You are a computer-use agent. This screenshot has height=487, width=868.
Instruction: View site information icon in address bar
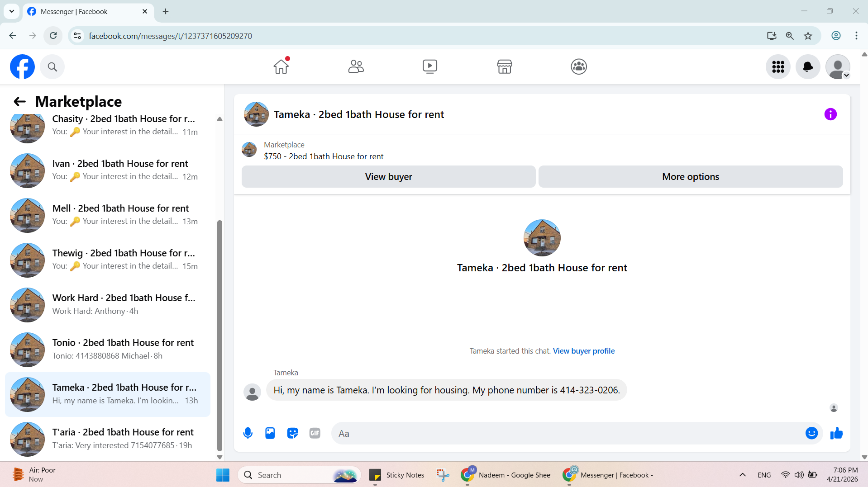[77, 36]
